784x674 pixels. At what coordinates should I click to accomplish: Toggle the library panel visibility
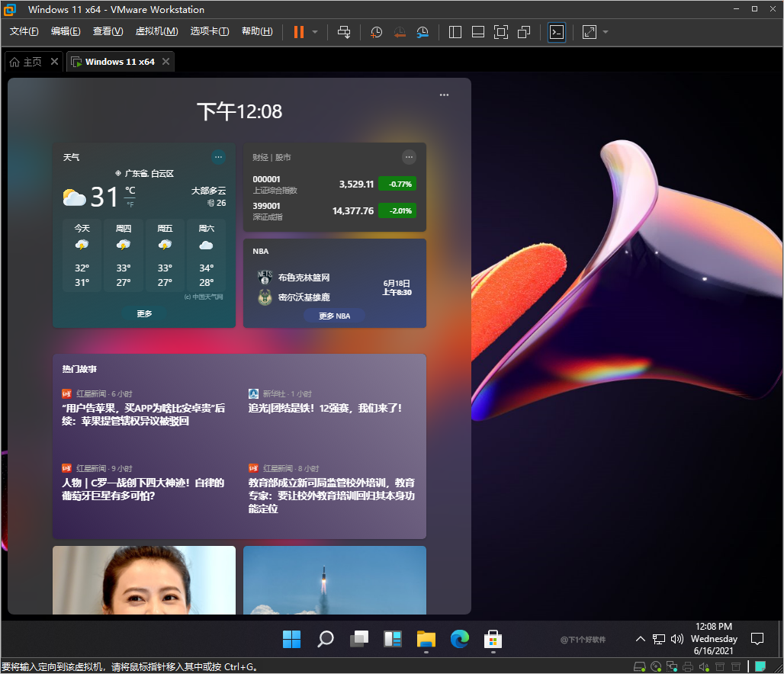pyautogui.click(x=455, y=32)
